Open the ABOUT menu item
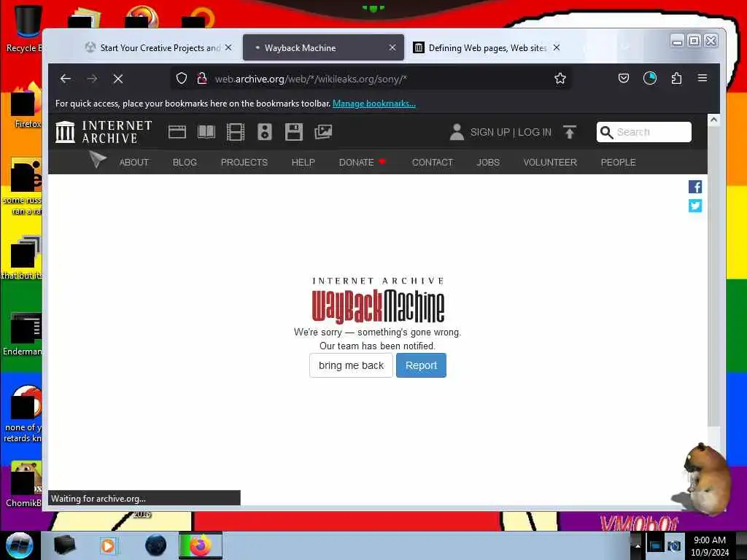 click(134, 163)
